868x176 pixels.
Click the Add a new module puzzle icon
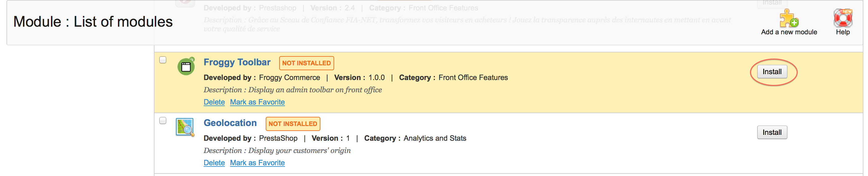click(788, 18)
